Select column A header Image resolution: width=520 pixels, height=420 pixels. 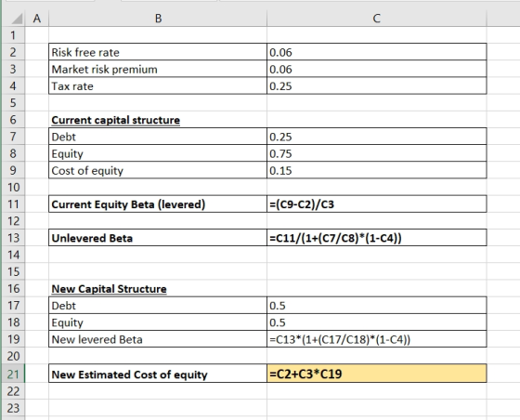point(37,19)
